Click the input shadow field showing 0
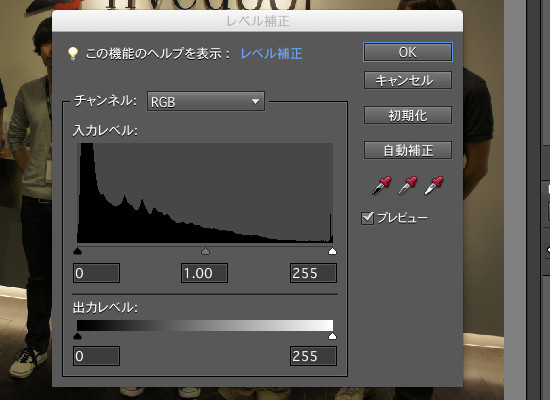 96,273
